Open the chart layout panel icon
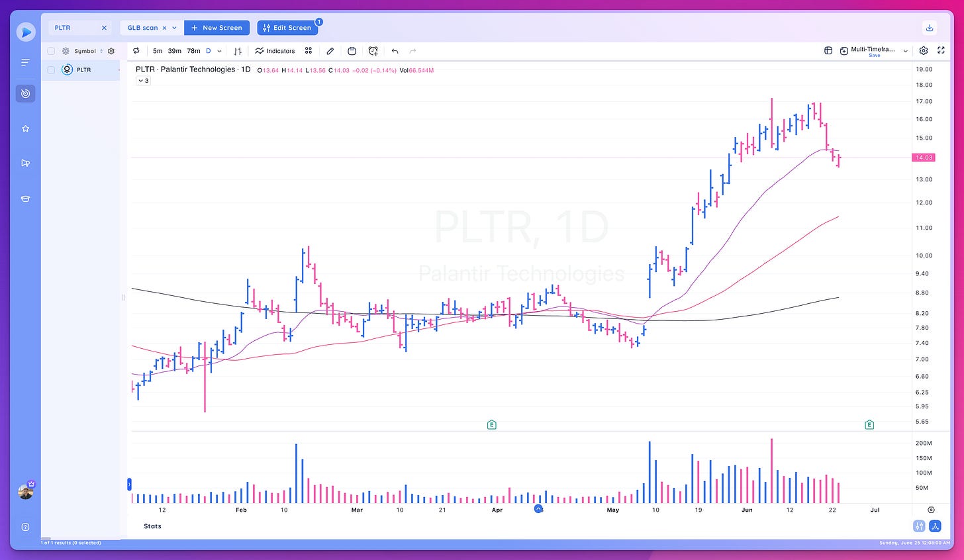Viewport: 964px width, 560px height. [x=828, y=50]
